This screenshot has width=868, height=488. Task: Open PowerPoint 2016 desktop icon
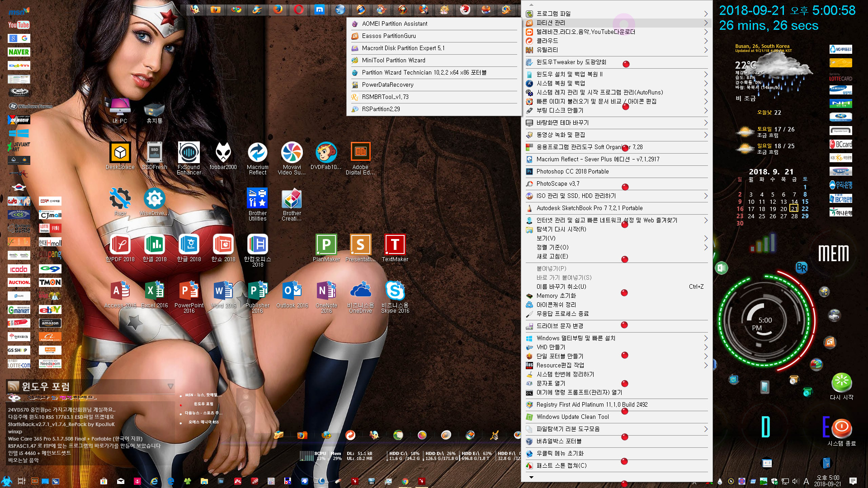189,296
